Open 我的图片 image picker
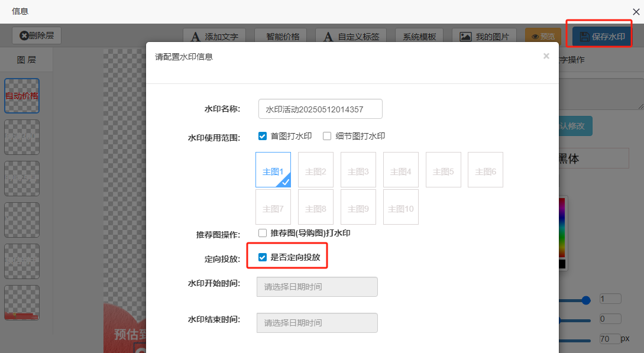Image resolution: width=644 pixels, height=353 pixels. pyautogui.click(x=484, y=37)
